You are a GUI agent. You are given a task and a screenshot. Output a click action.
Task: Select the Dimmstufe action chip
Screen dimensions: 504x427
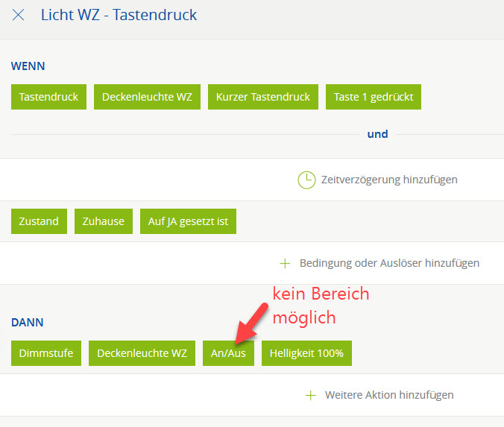point(46,353)
